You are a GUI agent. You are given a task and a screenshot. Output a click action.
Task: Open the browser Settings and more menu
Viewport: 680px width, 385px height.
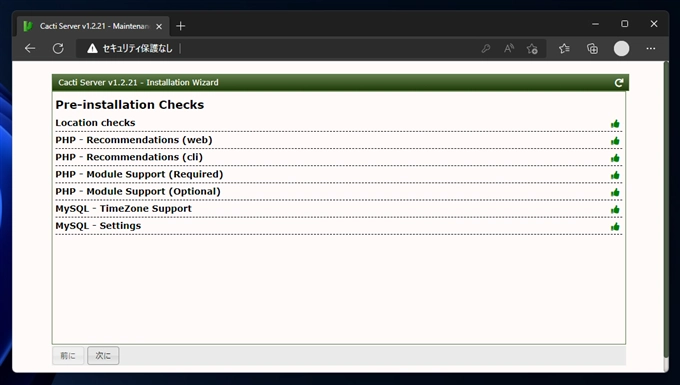[651, 49]
